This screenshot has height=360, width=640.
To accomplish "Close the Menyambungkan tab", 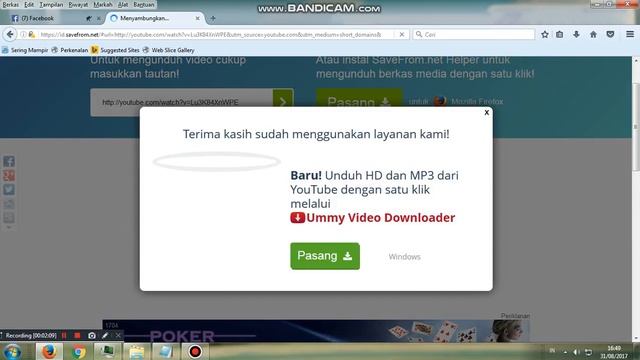I will tap(198, 18).
